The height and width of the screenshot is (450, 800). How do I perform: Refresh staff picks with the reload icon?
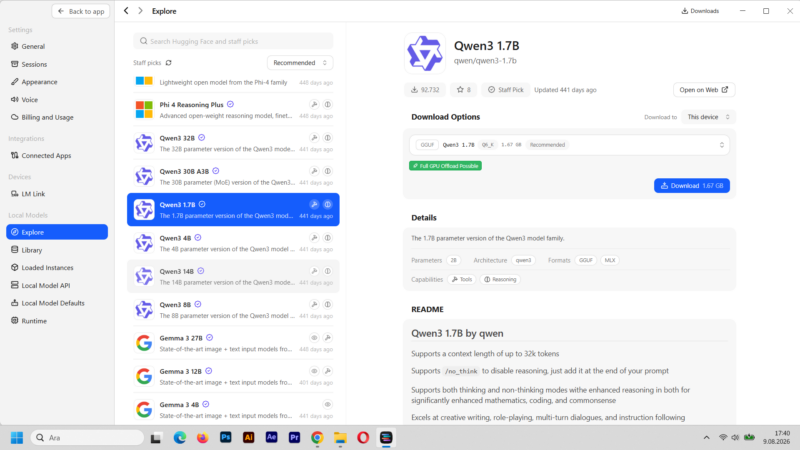(x=168, y=63)
